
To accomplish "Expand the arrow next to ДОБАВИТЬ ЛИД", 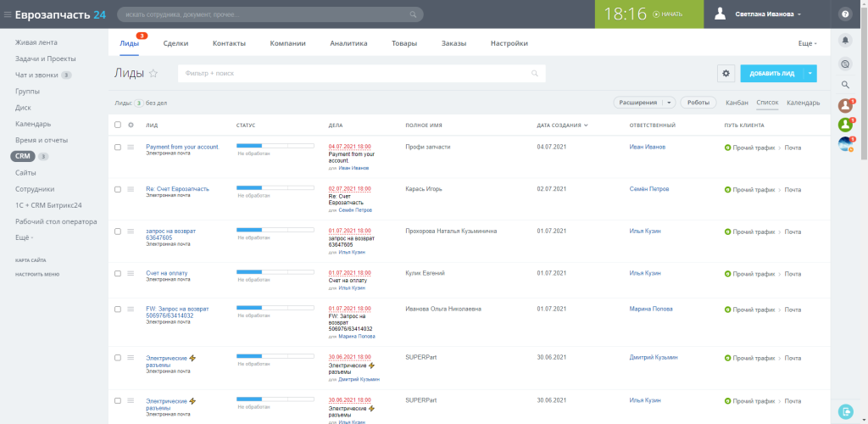I will click(x=810, y=73).
